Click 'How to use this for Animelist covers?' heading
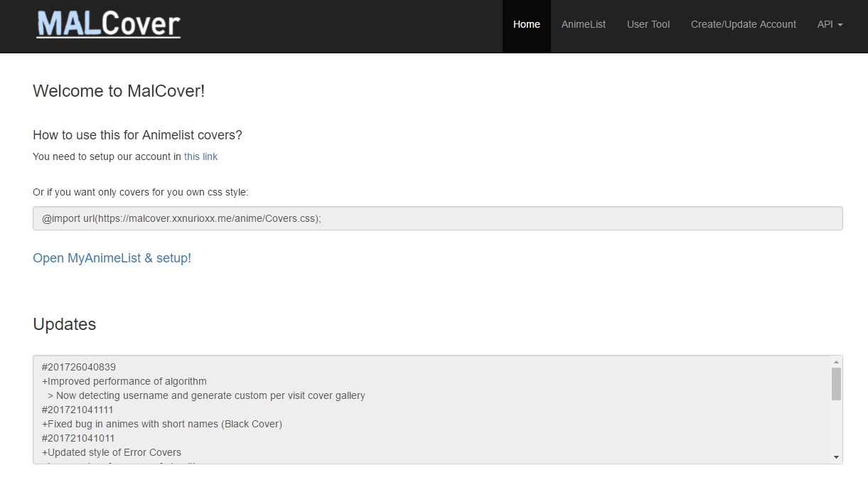The height and width of the screenshot is (480, 868). (x=137, y=135)
